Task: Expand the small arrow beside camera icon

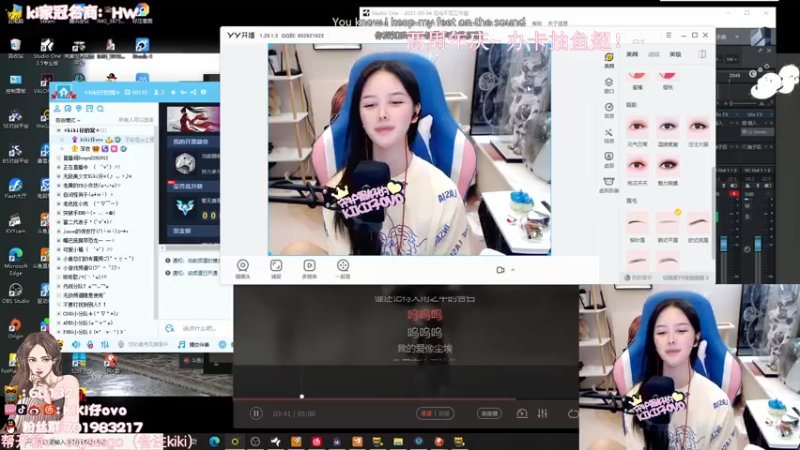Action: [x=513, y=270]
